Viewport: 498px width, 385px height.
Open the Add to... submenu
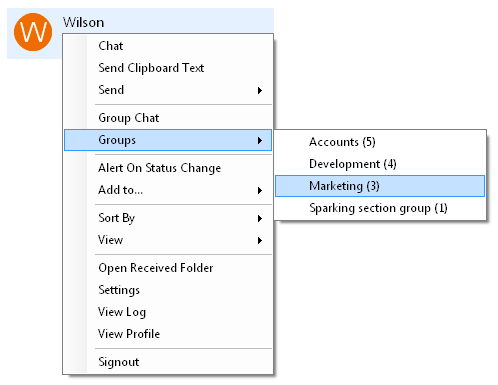(x=168, y=190)
